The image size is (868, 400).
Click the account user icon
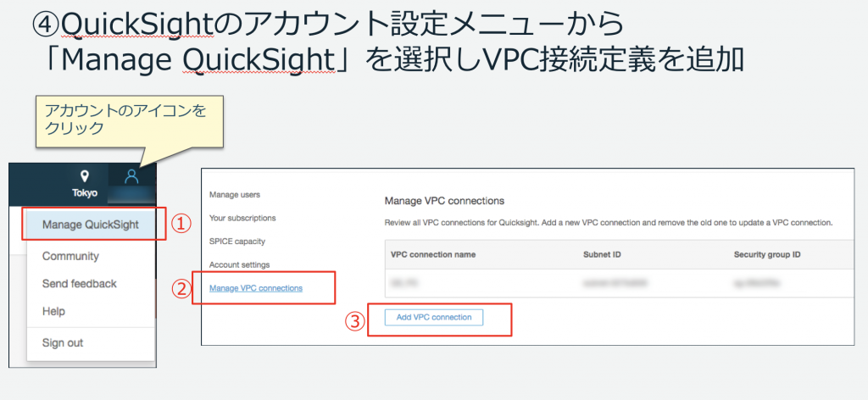(x=131, y=177)
